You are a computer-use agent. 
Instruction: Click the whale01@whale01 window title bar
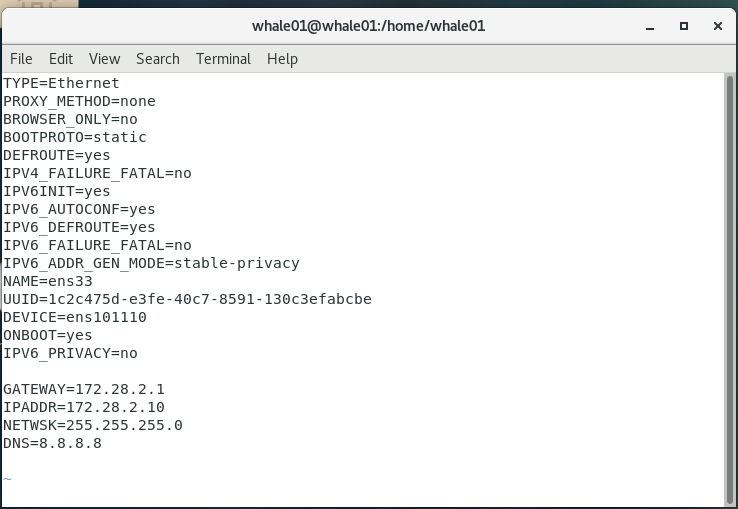click(368, 26)
